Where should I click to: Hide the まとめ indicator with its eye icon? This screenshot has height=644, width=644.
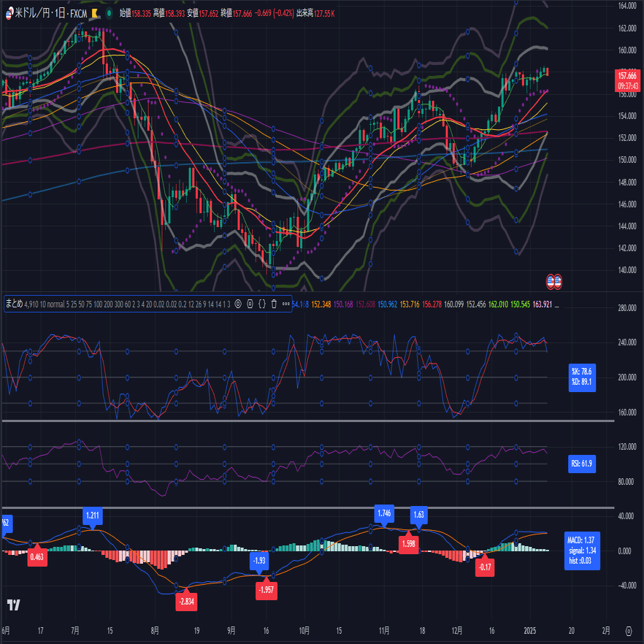237,302
